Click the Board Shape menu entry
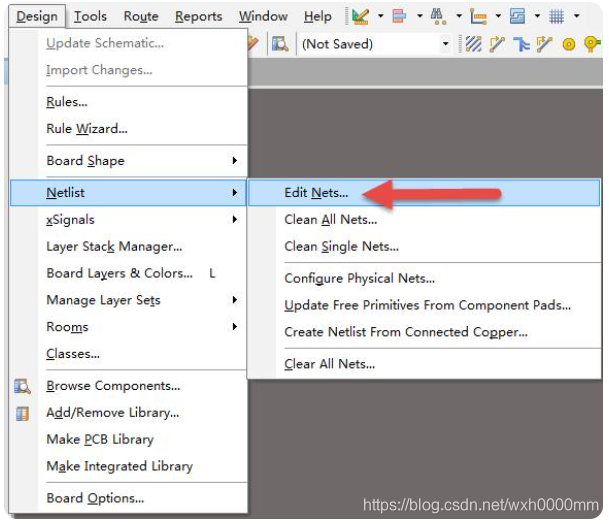Viewport: 609px width, 524px height. click(128, 161)
